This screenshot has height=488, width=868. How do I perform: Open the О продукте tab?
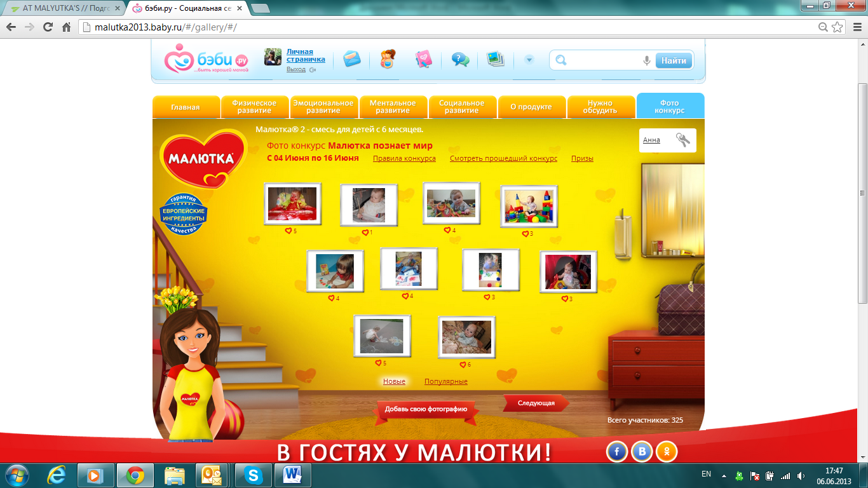(x=531, y=107)
